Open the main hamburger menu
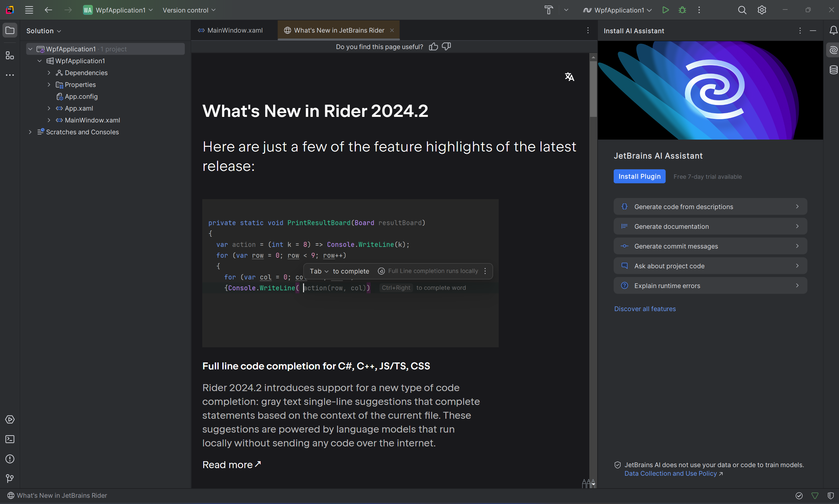This screenshot has width=839, height=504. (29, 10)
